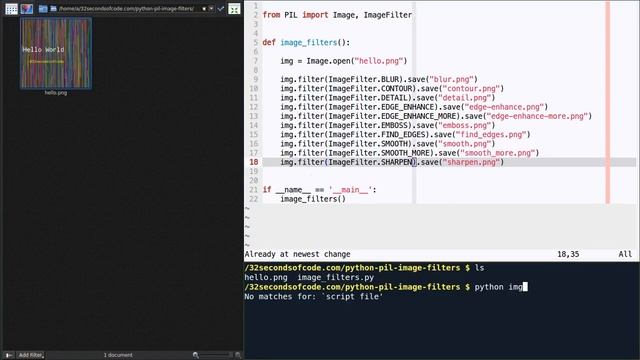Click the python img command prompt line
This screenshot has width=640, height=360.
click(x=386, y=287)
